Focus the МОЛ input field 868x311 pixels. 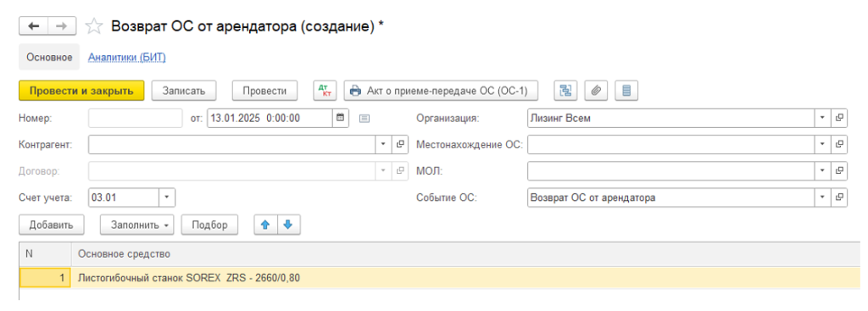(671, 170)
